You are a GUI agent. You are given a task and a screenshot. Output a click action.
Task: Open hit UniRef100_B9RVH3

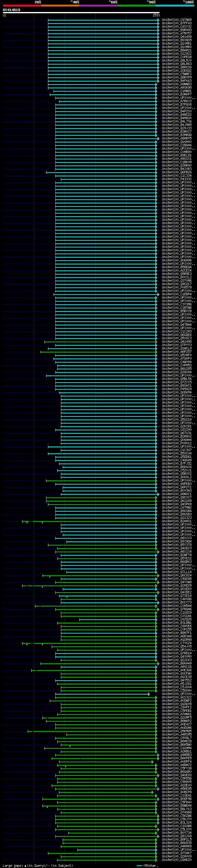tap(177, 30)
